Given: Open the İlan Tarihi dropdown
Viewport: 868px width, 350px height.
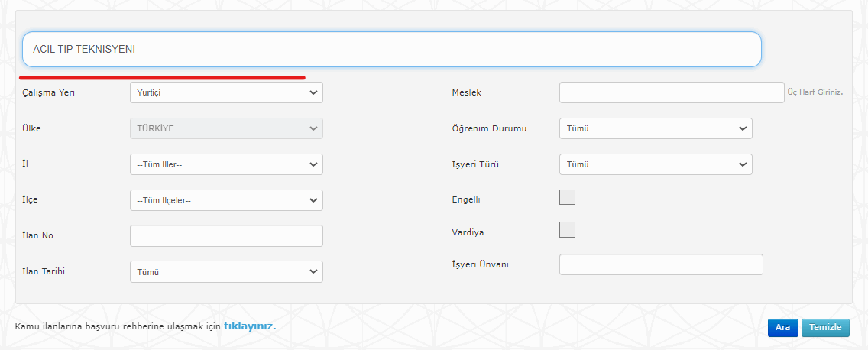Looking at the screenshot, I should pyautogui.click(x=226, y=271).
